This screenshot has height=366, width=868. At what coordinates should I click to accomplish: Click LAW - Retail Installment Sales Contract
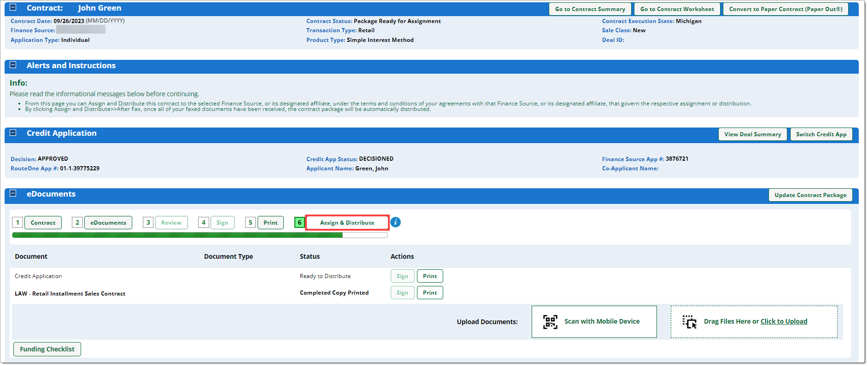coord(70,294)
